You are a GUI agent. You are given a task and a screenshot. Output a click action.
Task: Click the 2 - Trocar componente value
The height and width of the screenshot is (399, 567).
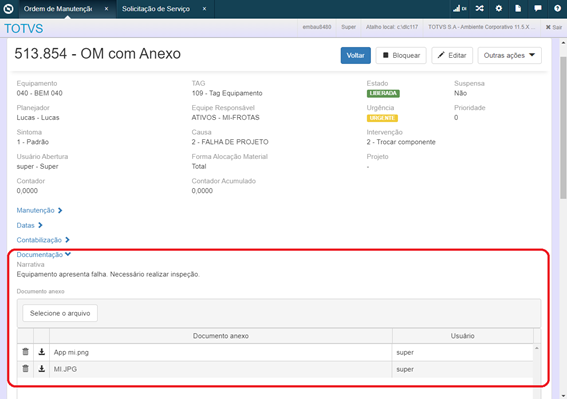[401, 142]
